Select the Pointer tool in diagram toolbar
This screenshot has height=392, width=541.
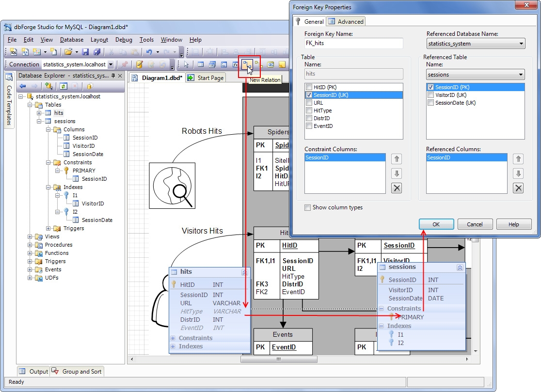(x=186, y=64)
